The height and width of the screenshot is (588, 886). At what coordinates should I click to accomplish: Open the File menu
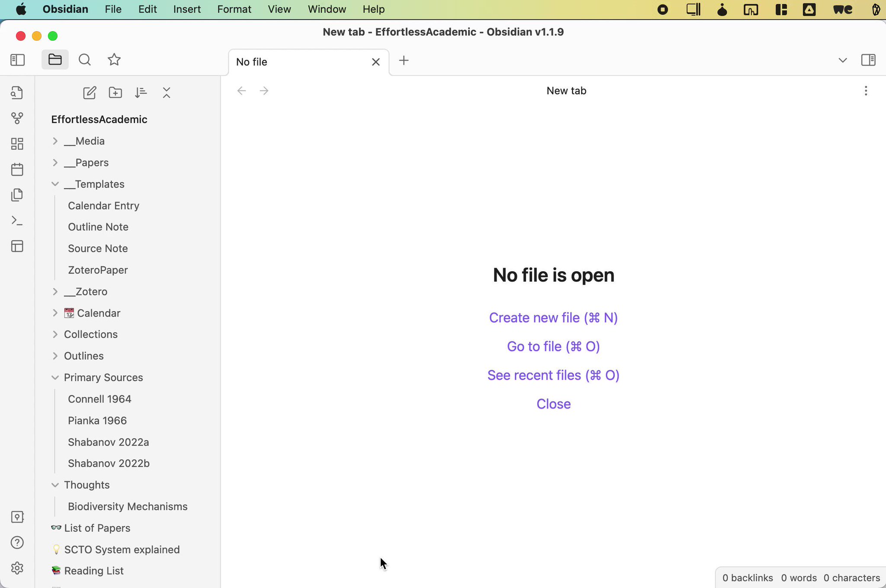tap(113, 9)
